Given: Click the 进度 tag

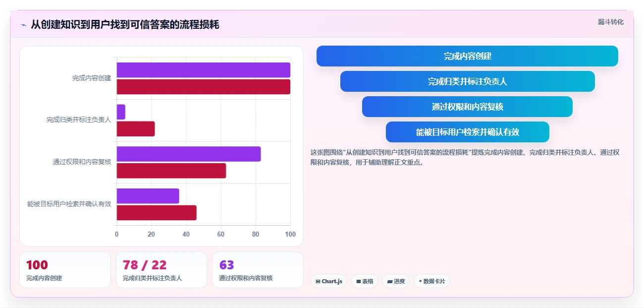Looking at the screenshot, I should click(x=396, y=281).
